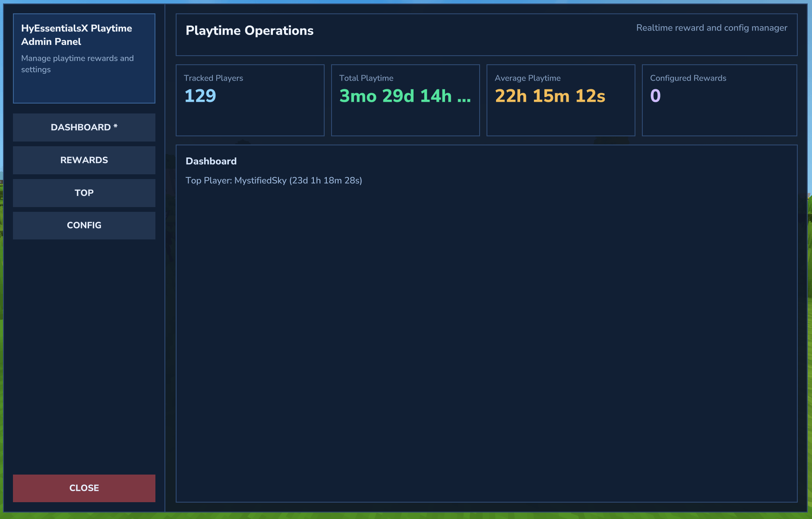Click the Playtime Operations heading

point(250,31)
